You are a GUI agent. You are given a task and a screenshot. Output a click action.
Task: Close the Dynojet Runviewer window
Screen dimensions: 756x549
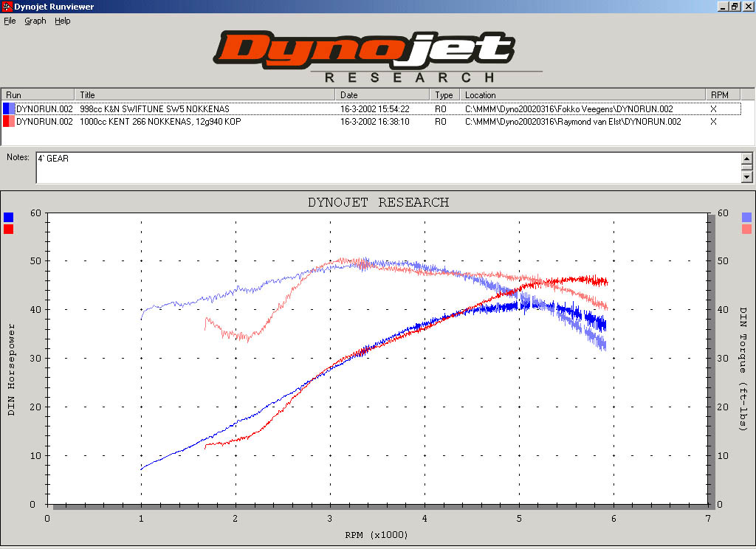pyautogui.click(x=747, y=7)
